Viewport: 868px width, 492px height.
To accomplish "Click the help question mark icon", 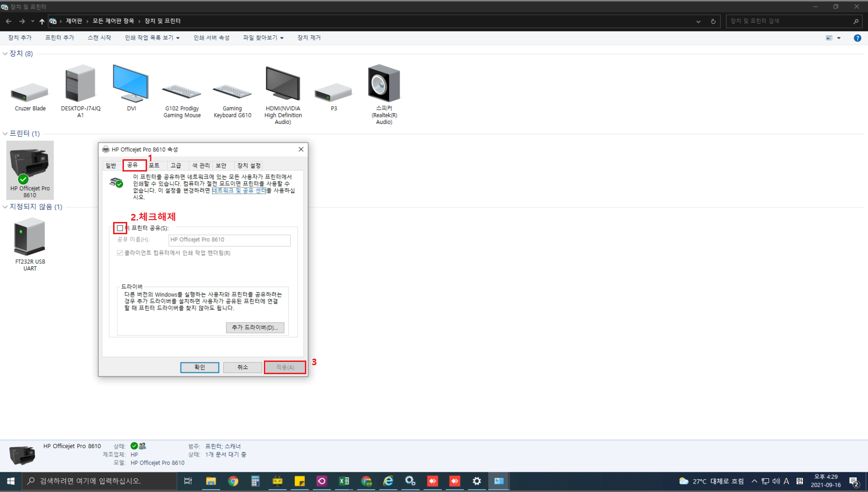I will [x=857, y=38].
